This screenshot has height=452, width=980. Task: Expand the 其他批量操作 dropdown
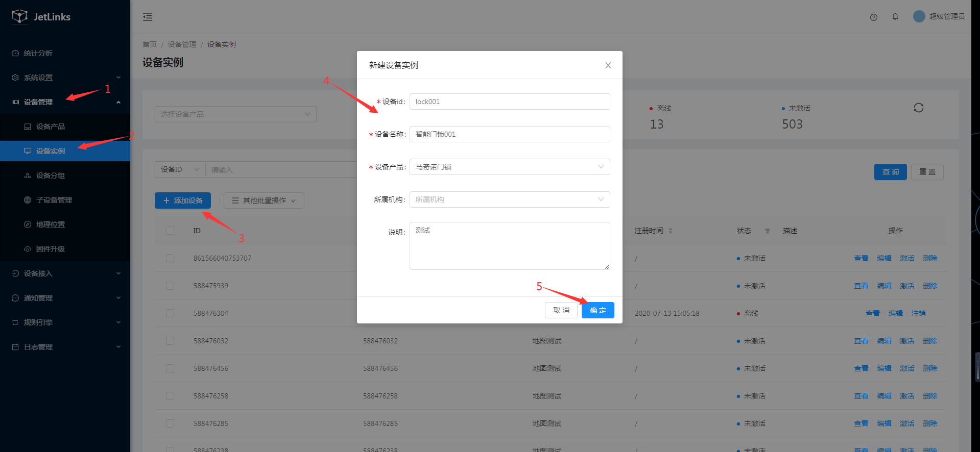pos(264,200)
